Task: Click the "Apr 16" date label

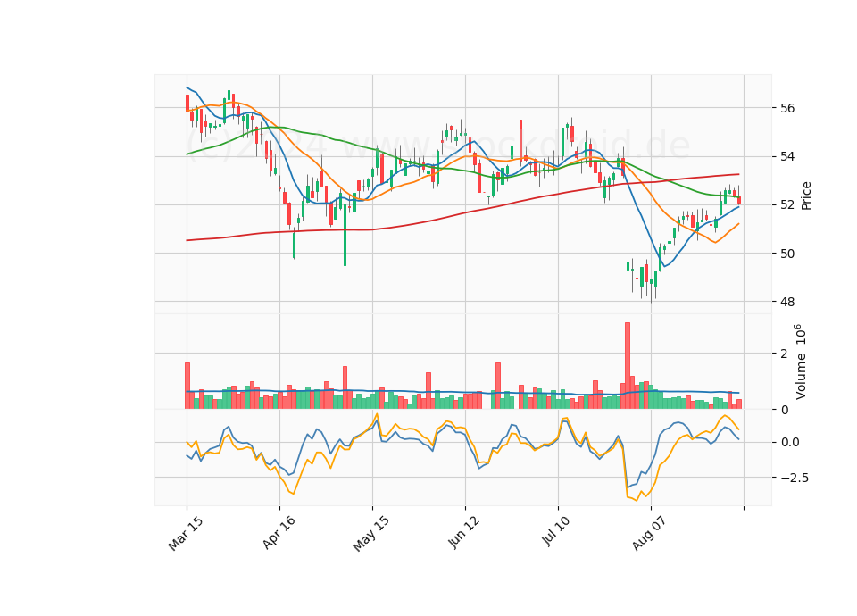Action: [x=279, y=533]
